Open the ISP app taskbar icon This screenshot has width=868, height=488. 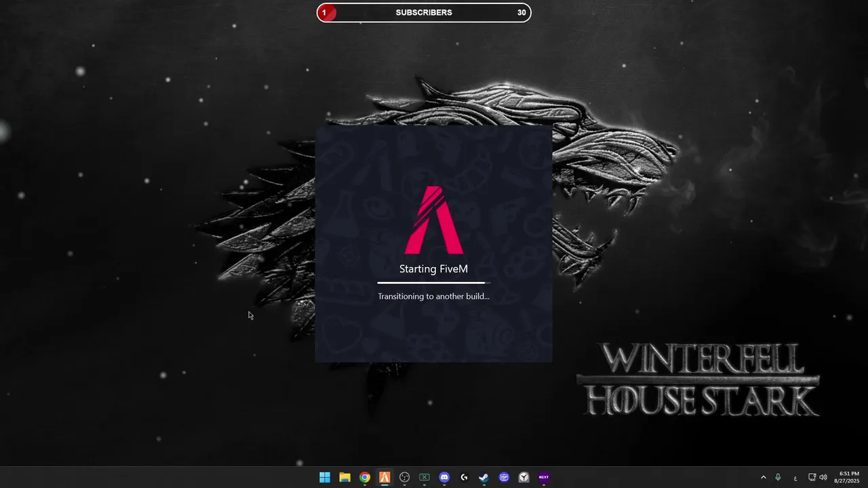[x=504, y=477]
